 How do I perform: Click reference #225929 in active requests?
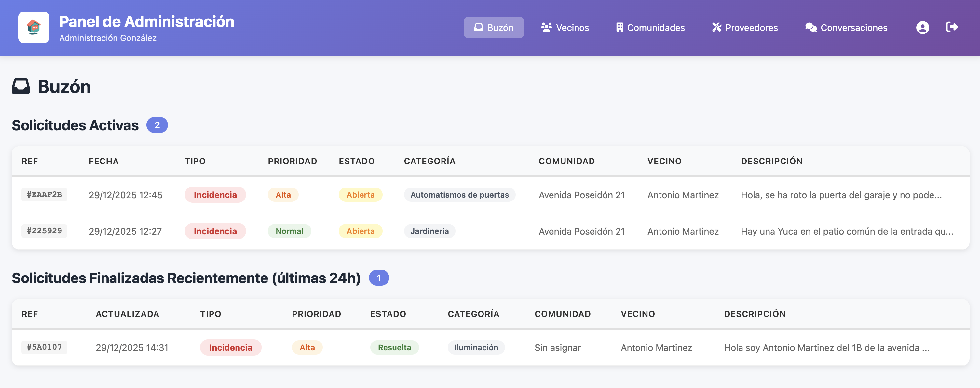pos(44,231)
